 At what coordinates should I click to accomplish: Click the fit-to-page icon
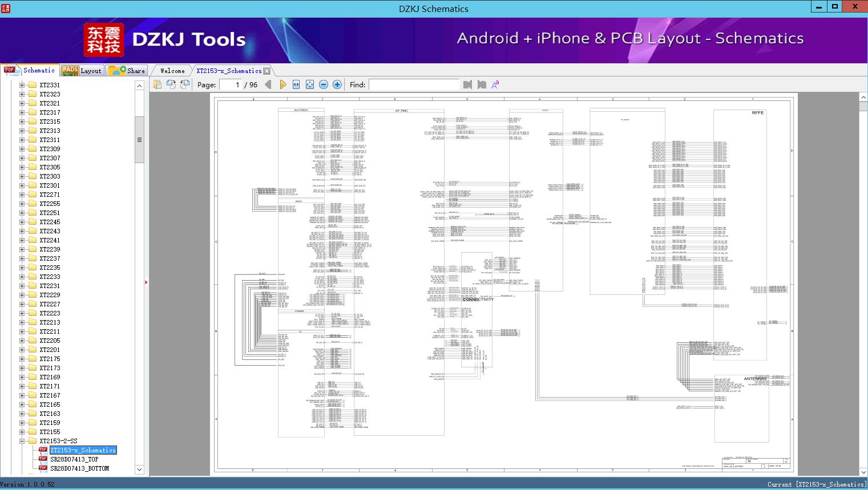click(x=310, y=84)
